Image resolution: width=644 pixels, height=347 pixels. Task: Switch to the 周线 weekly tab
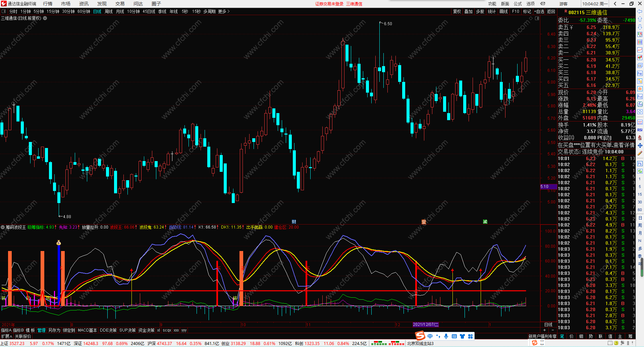(x=109, y=11)
